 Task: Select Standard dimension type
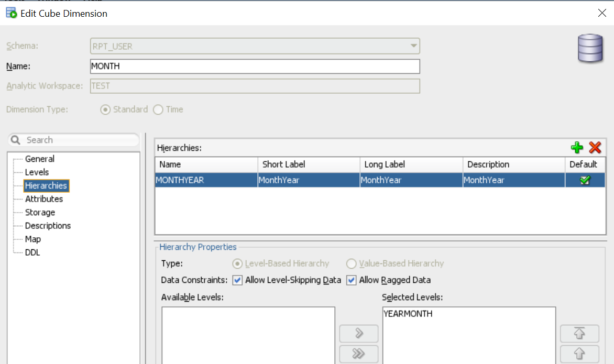click(x=105, y=109)
